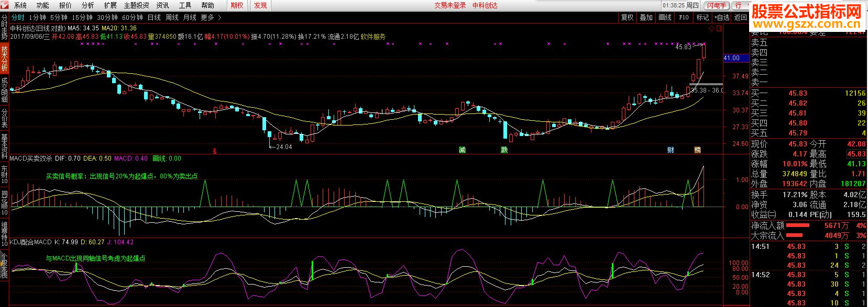This screenshot has height=307, width=868.
Task: Click the diamond icon above chart corner
Action: coord(712,28)
